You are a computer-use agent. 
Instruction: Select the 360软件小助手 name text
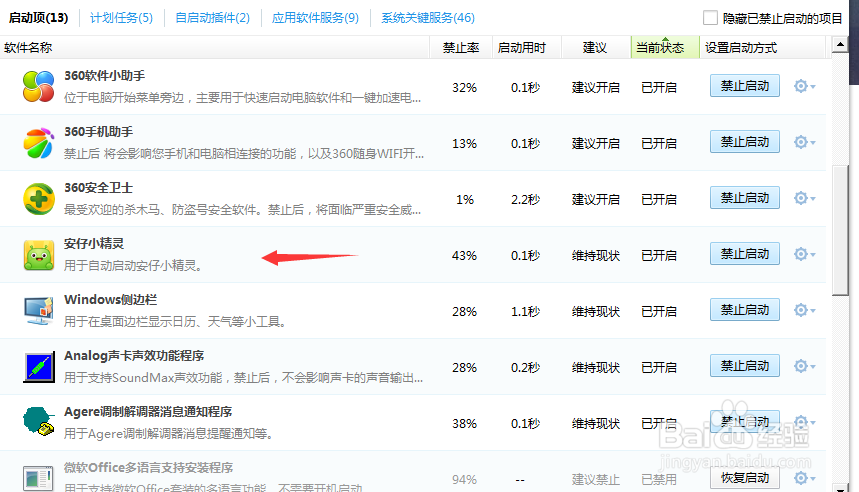(105, 76)
